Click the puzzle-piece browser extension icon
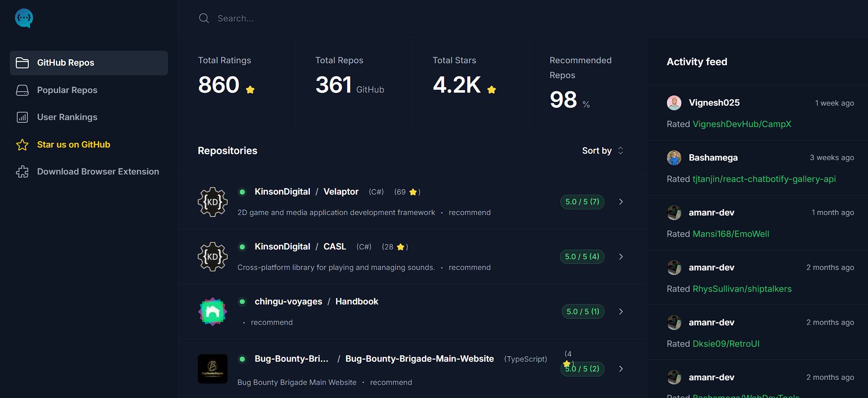Image resolution: width=868 pixels, height=398 pixels. pos(22,172)
